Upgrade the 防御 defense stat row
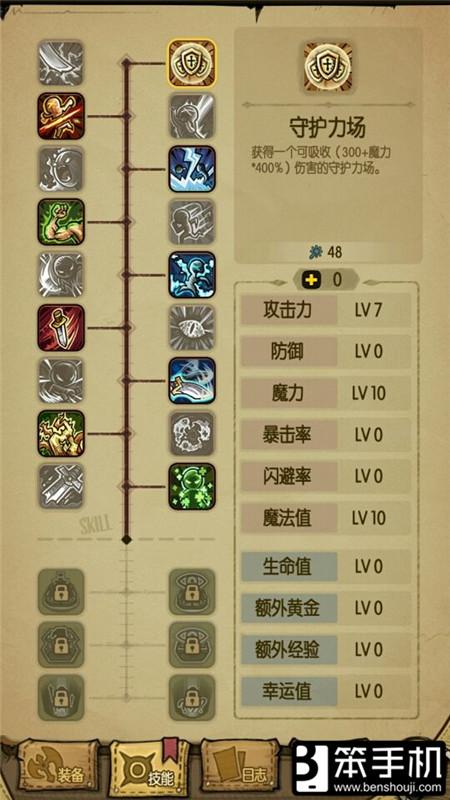Viewport: 450px width, 800px height. click(x=326, y=352)
